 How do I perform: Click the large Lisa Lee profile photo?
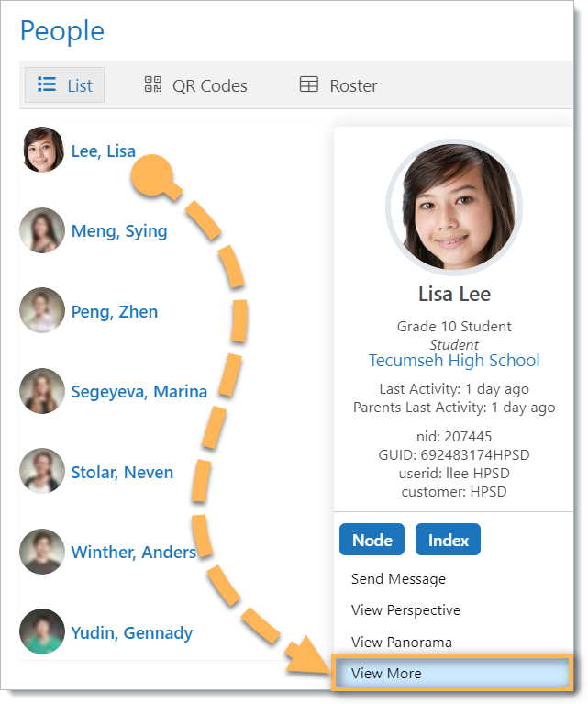(x=454, y=207)
